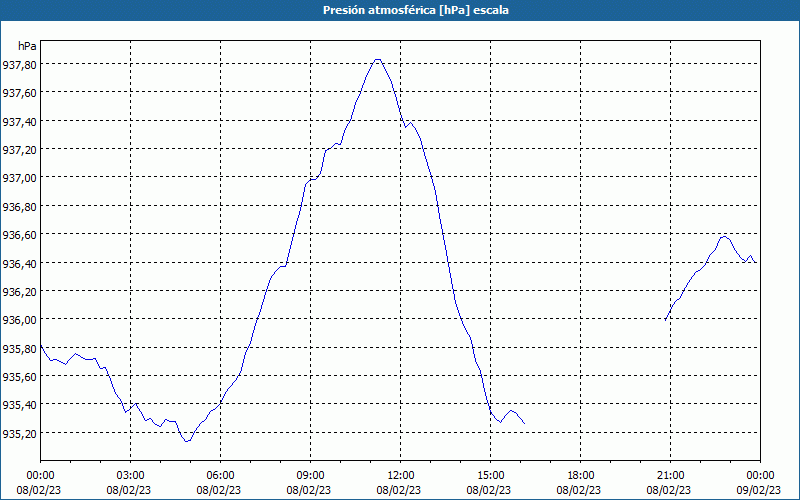This screenshot has height=500, width=800.
Task: Click the 'hPa' unit label
Action: click(27, 46)
